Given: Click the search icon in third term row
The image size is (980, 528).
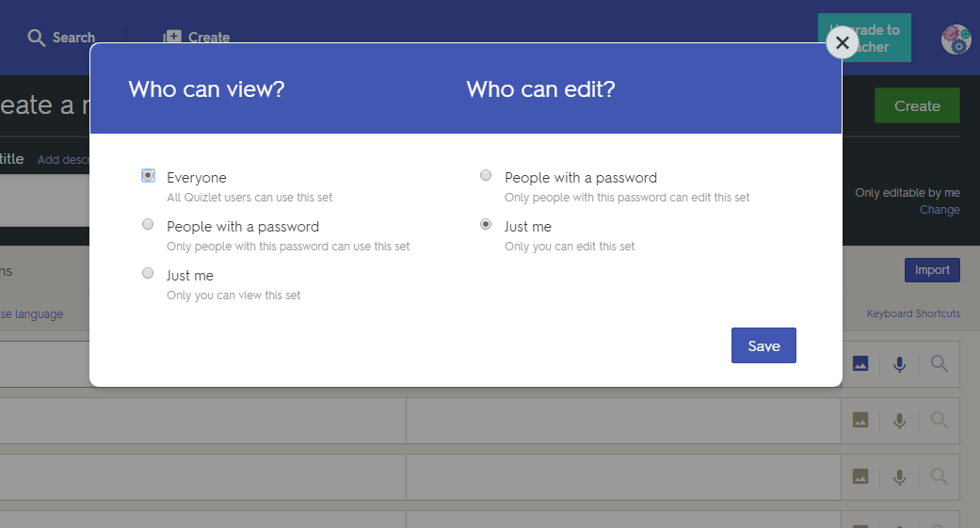Looking at the screenshot, I should pos(939,477).
